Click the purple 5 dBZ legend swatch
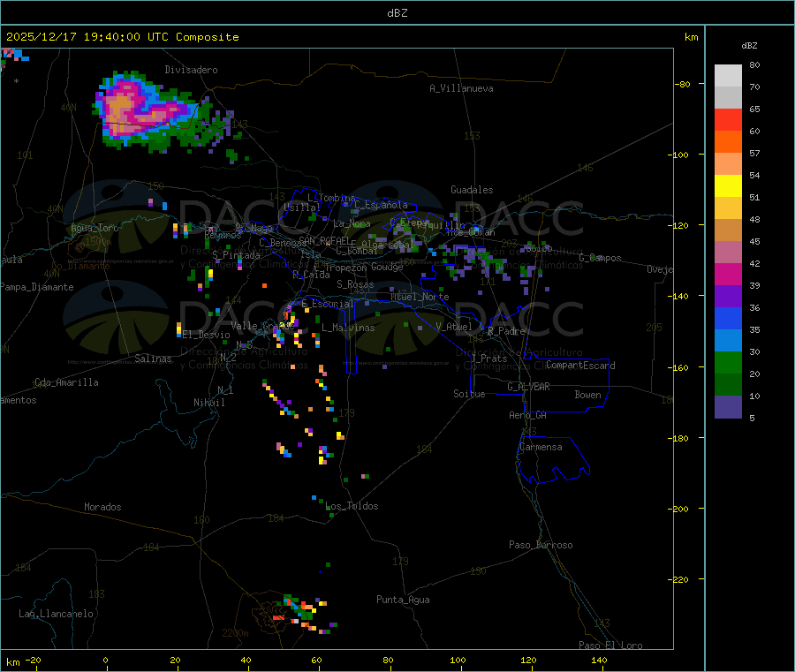This screenshot has width=795, height=672. pos(728,407)
